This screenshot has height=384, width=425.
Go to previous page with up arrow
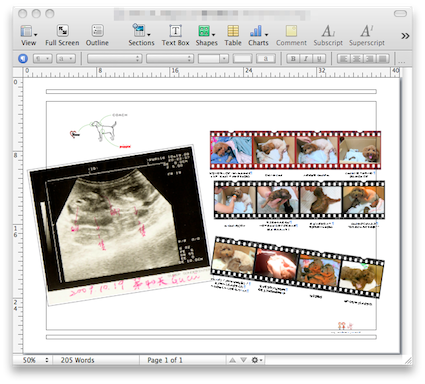click(233, 360)
